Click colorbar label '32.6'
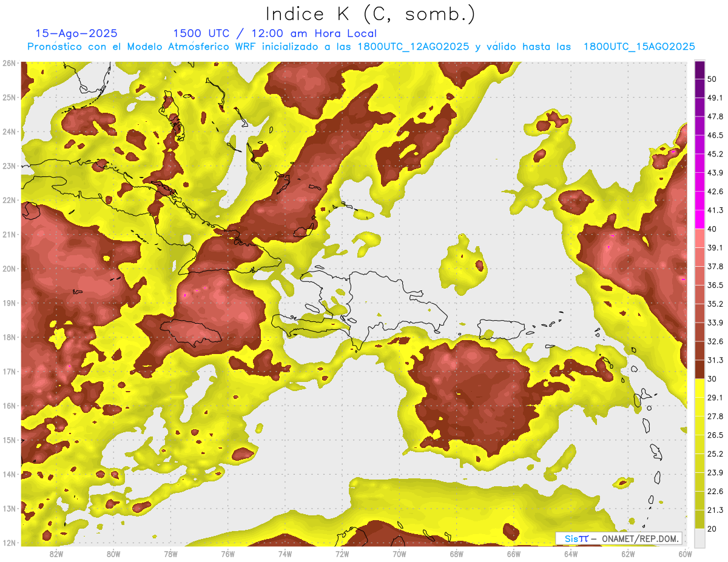728x562 pixels. (715, 341)
